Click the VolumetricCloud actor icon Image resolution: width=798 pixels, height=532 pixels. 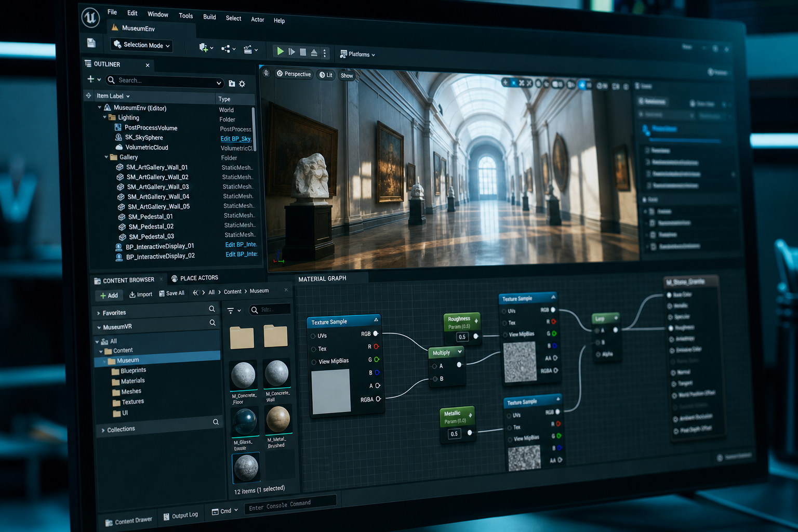[x=119, y=147]
